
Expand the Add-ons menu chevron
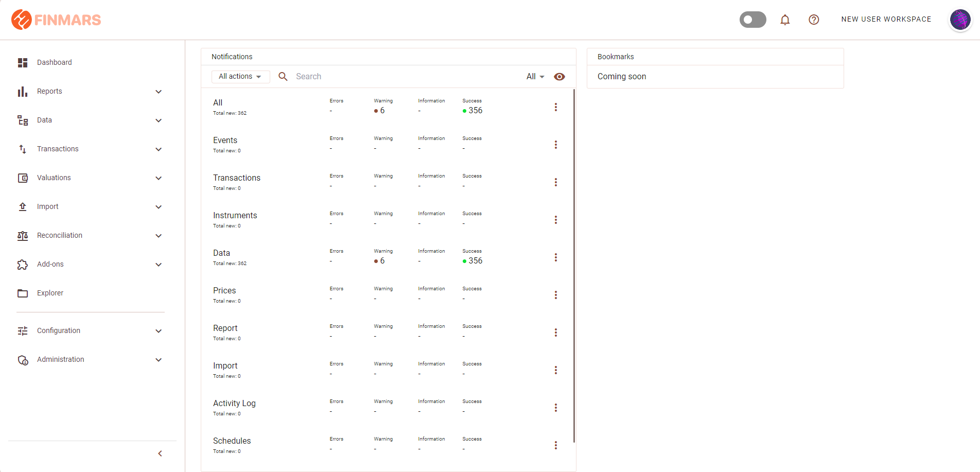point(159,265)
